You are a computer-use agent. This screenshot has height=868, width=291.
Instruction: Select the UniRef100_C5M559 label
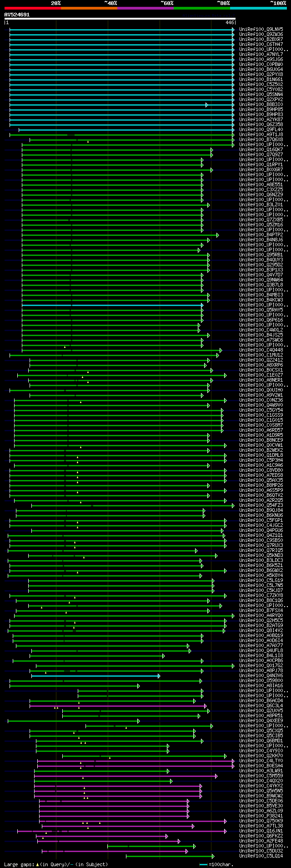(261, 776)
